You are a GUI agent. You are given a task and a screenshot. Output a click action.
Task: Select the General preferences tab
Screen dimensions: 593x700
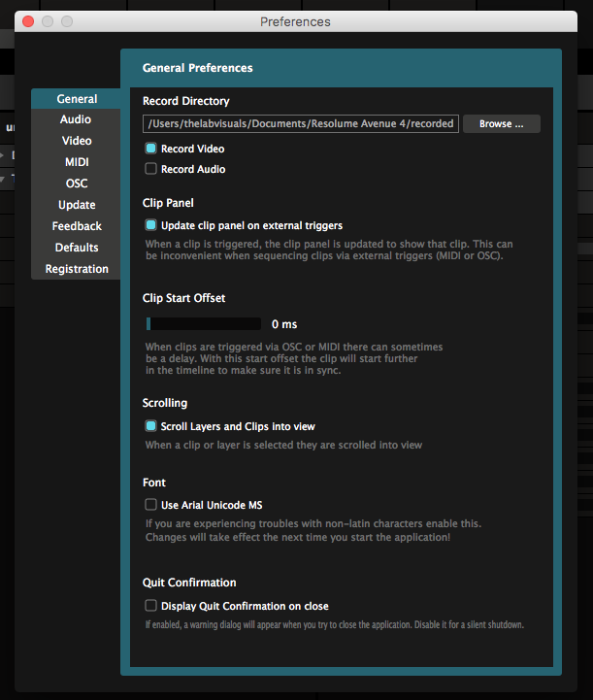tap(77, 99)
